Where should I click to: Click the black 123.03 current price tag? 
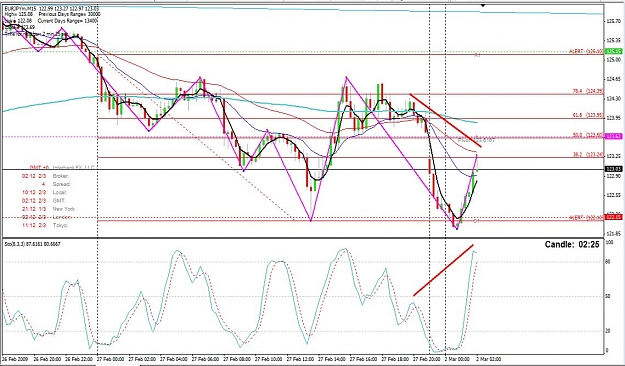click(613, 169)
